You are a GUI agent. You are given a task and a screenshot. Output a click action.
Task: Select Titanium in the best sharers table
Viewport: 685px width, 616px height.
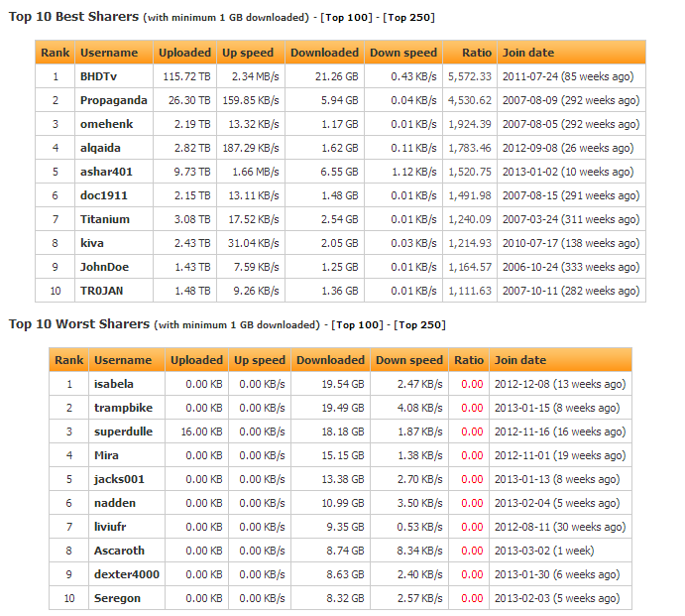click(105, 219)
